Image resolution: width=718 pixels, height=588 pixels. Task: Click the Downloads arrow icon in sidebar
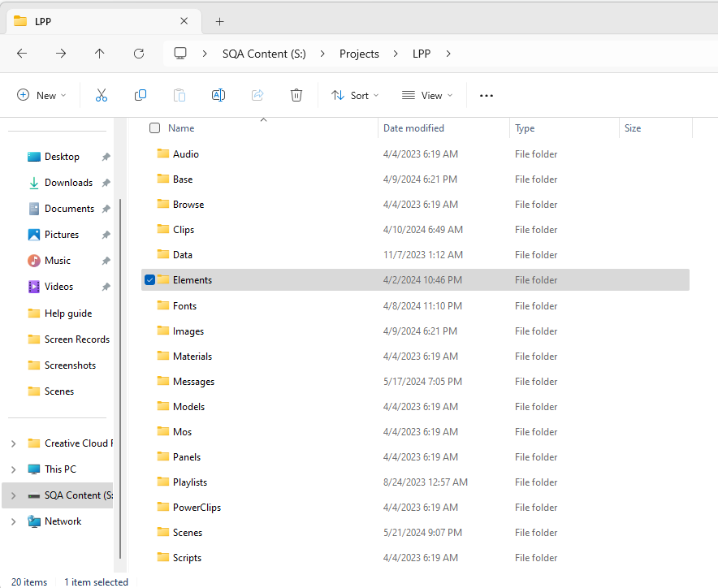coord(34,183)
